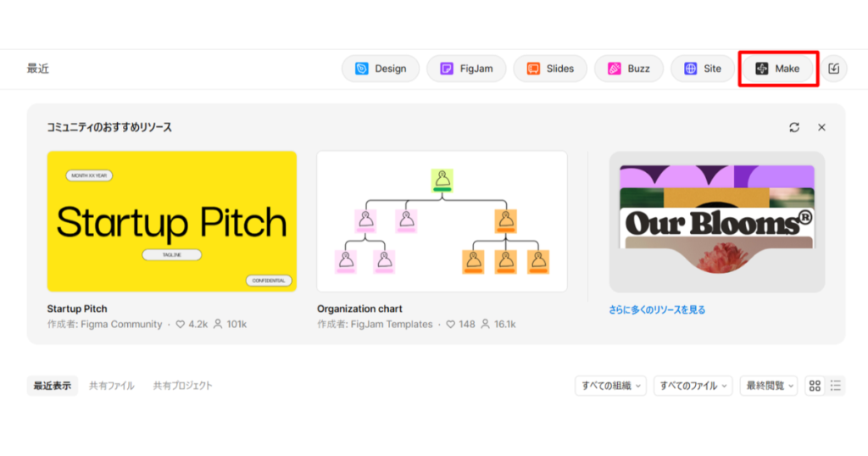The height and width of the screenshot is (456, 868).
Task: Close the community resources panel
Action: [x=821, y=127]
